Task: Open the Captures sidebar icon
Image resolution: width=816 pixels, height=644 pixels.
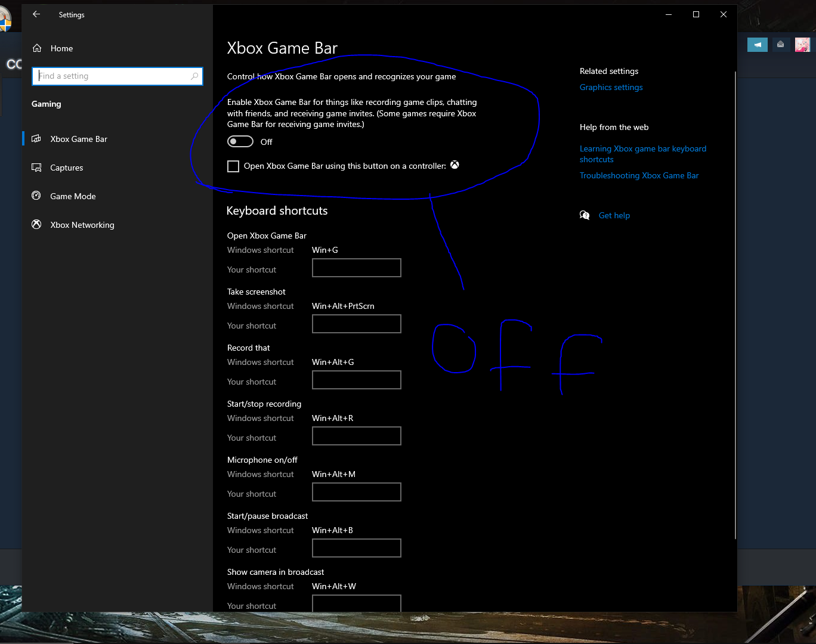Action: tap(36, 168)
